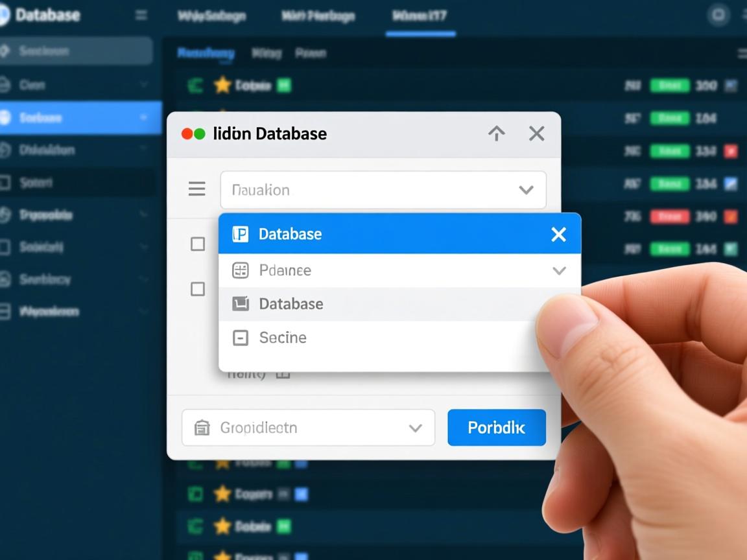Click the icon next to Secine
The height and width of the screenshot is (560, 747).
pyautogui.click(x=241, y=338)
